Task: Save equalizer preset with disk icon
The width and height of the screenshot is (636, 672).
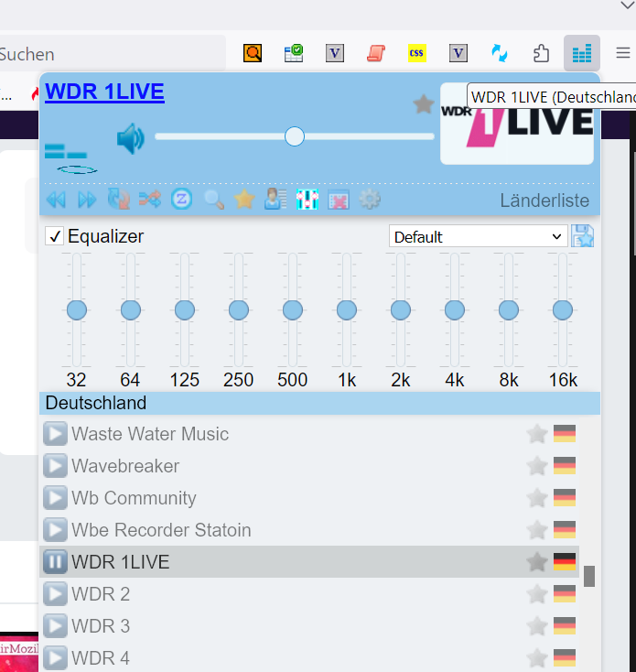Action: pyautogui.click(x=582, y=236)
